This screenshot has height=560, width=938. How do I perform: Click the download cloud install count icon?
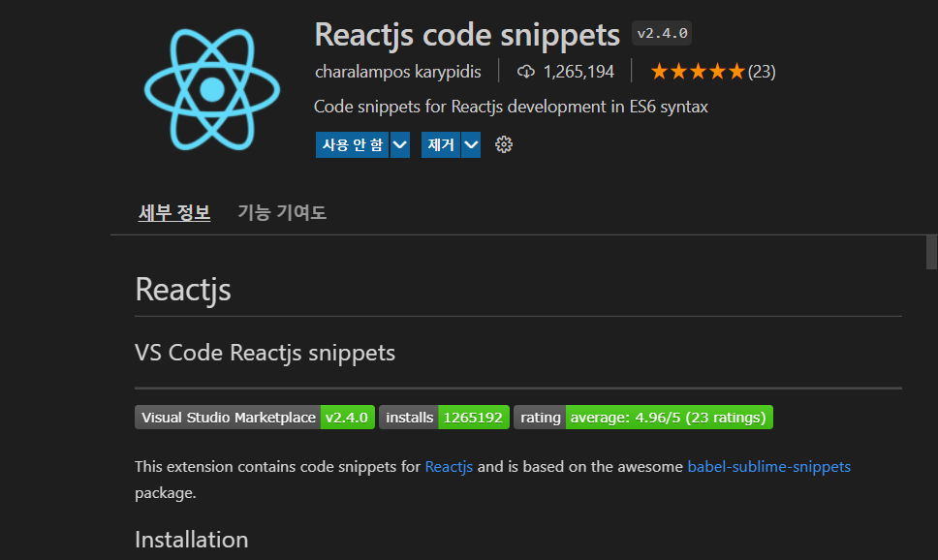point(526,72)
